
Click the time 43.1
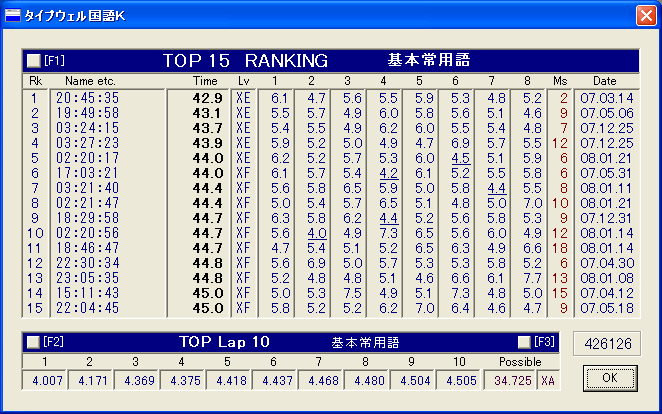click(207, 113)
